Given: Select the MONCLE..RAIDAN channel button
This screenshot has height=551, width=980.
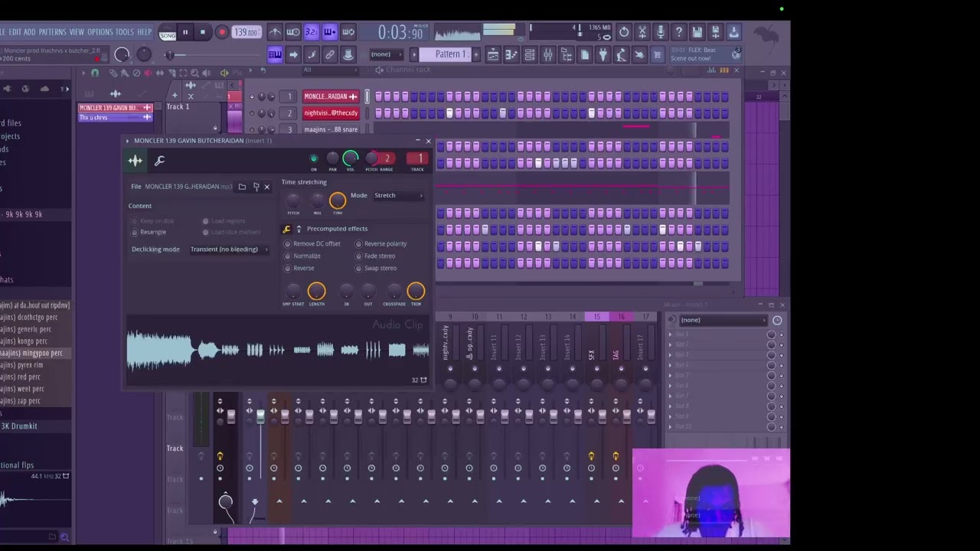Looking at the screenshot, I should (331, 96).
